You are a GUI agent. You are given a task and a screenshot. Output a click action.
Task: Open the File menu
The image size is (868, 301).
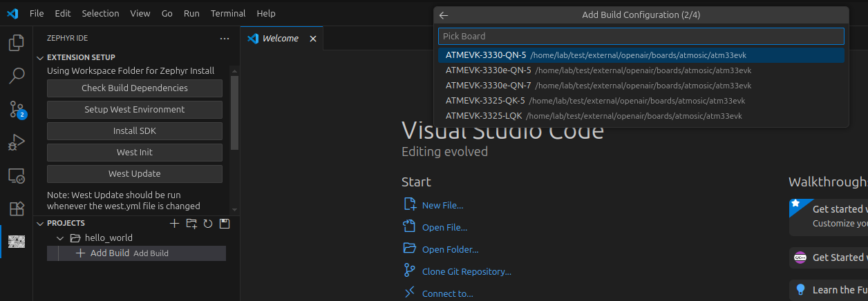coord(37,13)
